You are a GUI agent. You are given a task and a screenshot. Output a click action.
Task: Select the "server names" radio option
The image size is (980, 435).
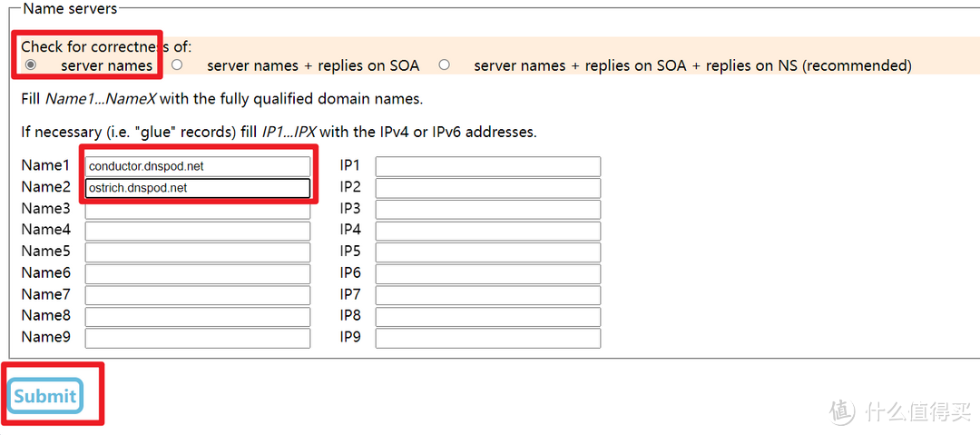tap(30, 65)
